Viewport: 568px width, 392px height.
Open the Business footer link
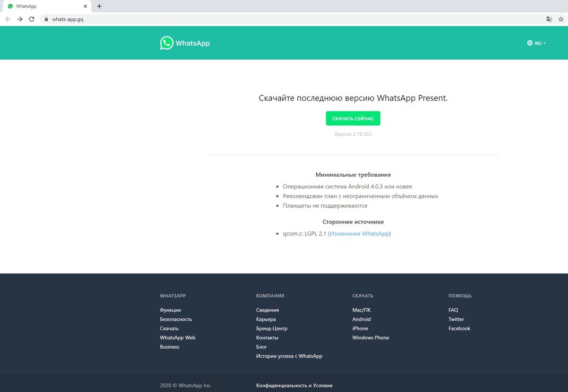click(169, 347)
